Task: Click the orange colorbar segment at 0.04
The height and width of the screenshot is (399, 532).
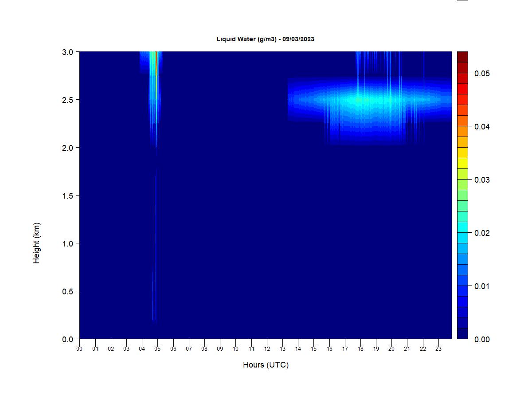Action: (462, 131)
